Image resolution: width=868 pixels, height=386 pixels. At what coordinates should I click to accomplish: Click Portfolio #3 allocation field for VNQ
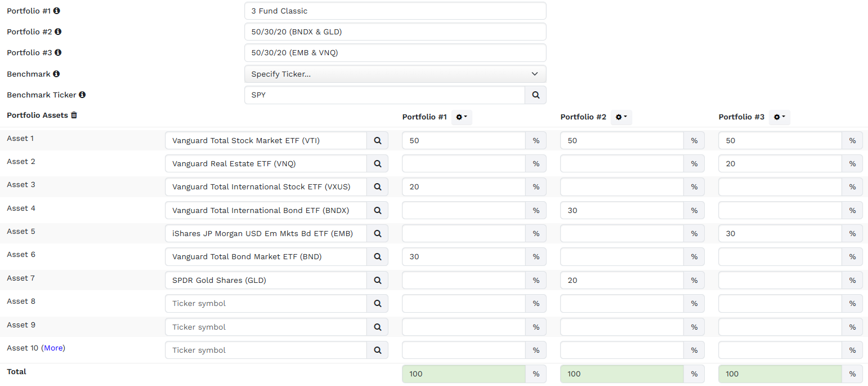pos(780,163)
